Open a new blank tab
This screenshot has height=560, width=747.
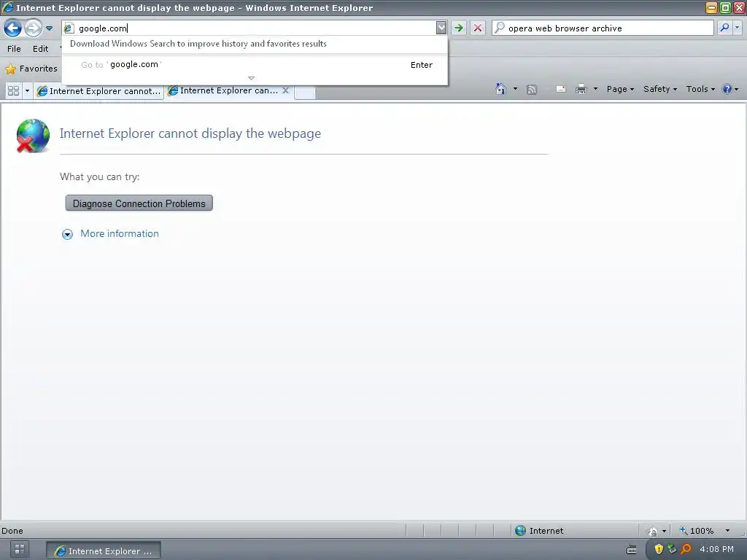click(305, 91)
